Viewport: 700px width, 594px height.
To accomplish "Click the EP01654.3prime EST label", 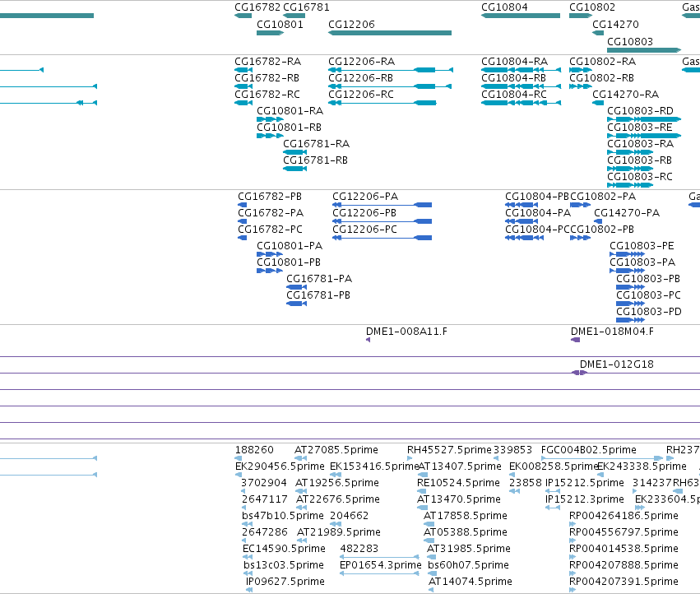I will click(380, 565).
